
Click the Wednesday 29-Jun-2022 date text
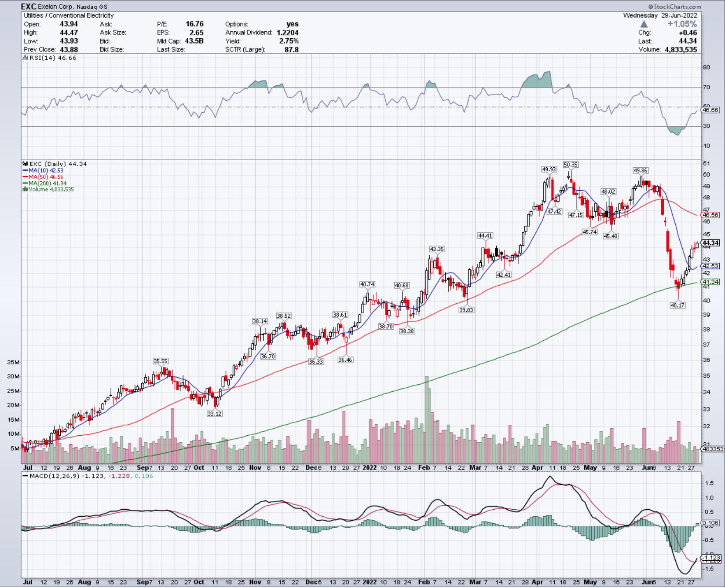[x=660, y=15]
